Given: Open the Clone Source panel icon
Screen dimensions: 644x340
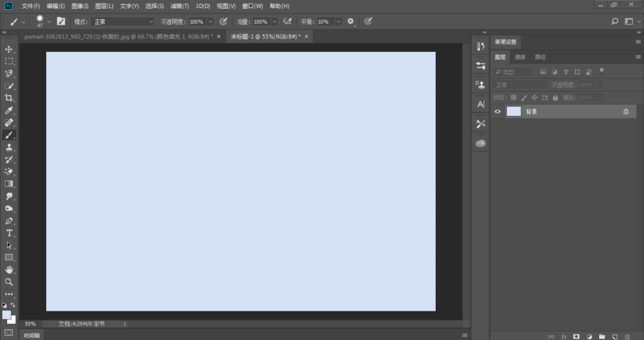Looking at the screenshot, I should 480,85.
